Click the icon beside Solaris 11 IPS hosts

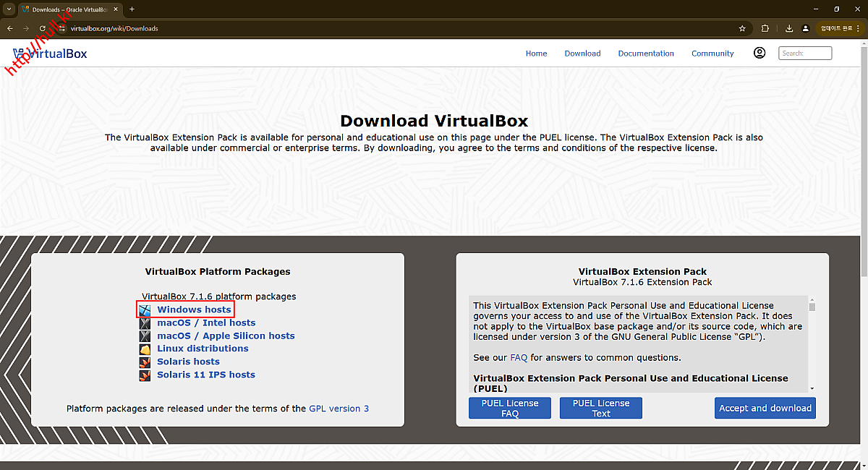(x=145, y=375)
